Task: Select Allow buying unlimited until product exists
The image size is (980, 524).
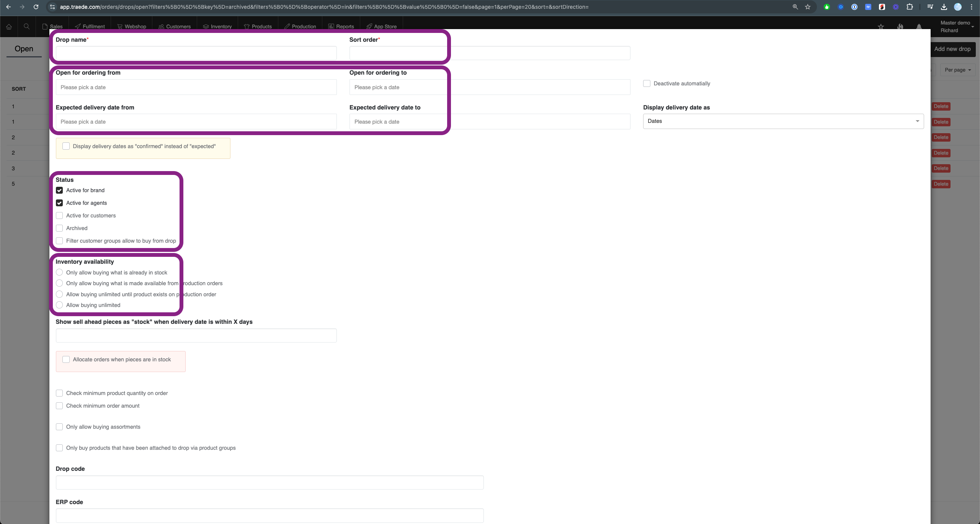Action: click(59, 294)
